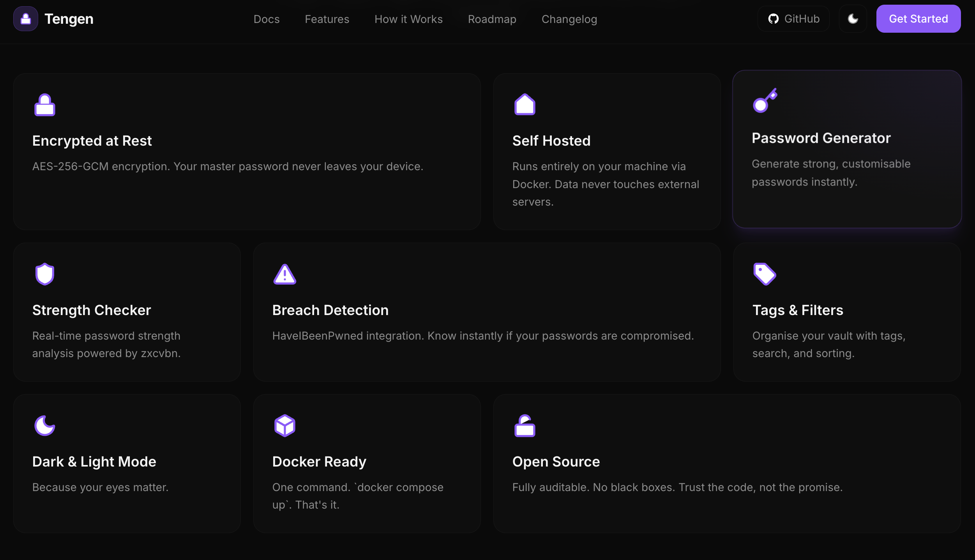Screen dimensions: 975x560
Task: Open How it Works in the navbar
Action: point(408,19)
